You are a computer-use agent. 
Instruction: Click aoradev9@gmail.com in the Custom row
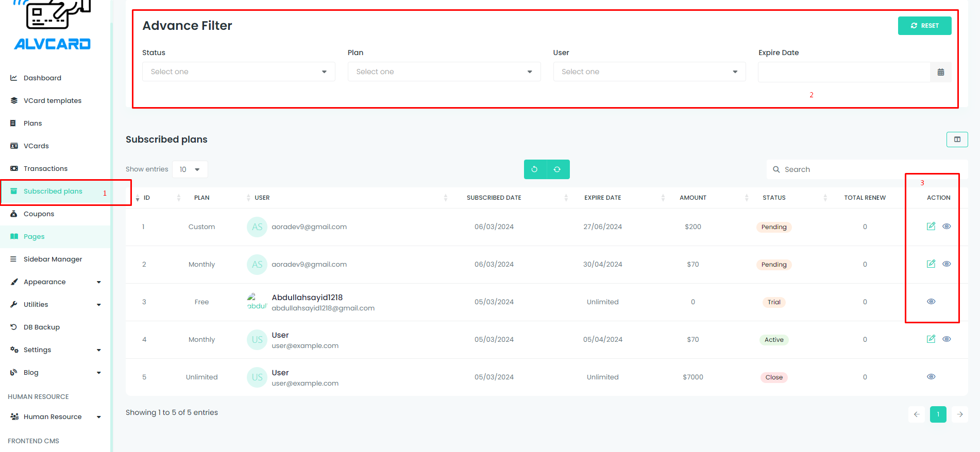pyautogui.click(x=309, y=227)
